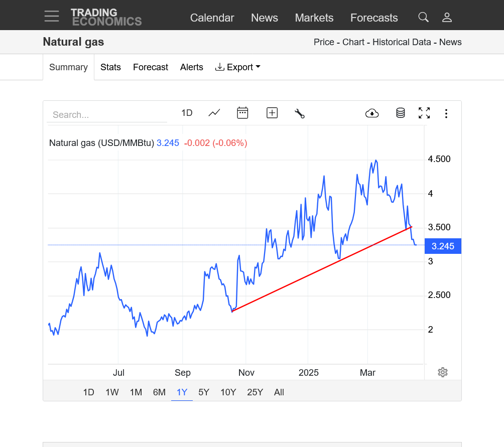Switch to the Forecast tab
This screenshot has height=447, width=504.
pyautogui.click(x=151, y=67)
